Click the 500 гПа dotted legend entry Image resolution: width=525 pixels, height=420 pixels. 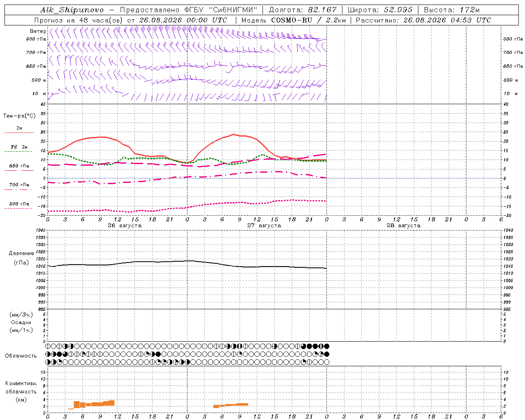click(19, 205)
